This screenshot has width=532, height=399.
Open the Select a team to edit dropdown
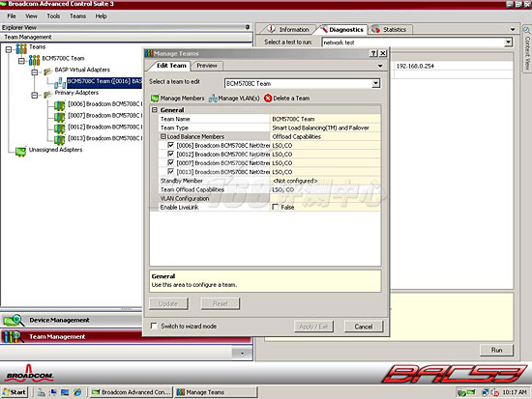(x=375, y=83)
